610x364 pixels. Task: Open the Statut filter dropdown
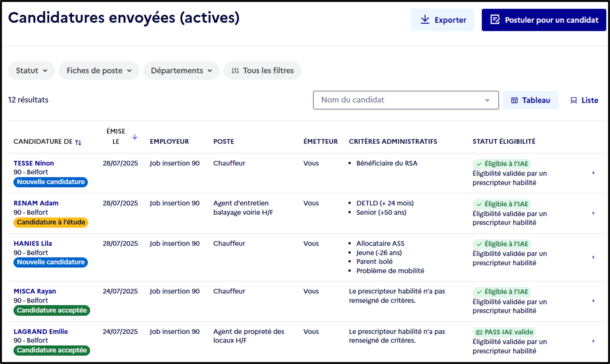[31, 70]
